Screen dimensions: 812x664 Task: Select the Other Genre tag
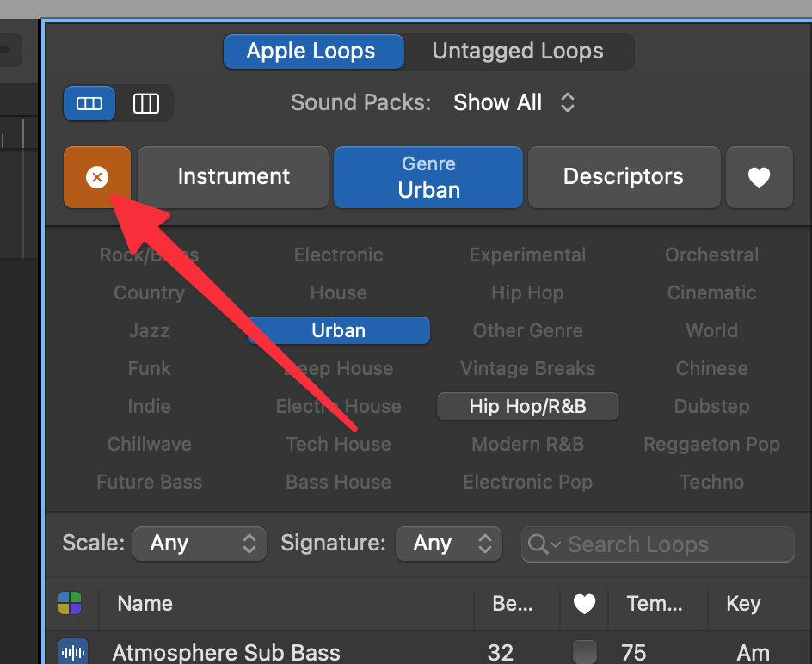click(x=527, y=330)
